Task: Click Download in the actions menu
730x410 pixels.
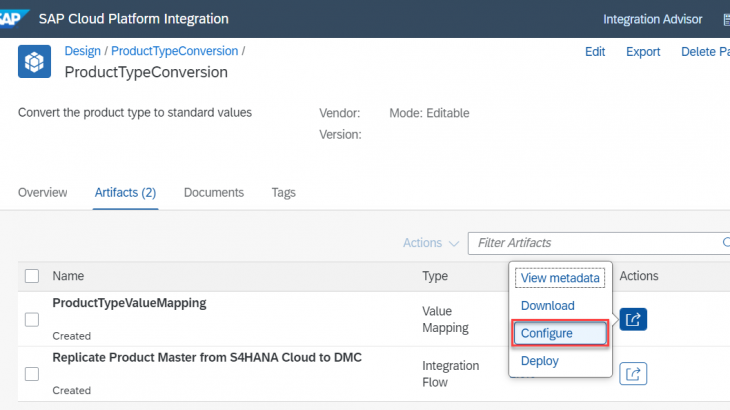Action: coord(547,306)
